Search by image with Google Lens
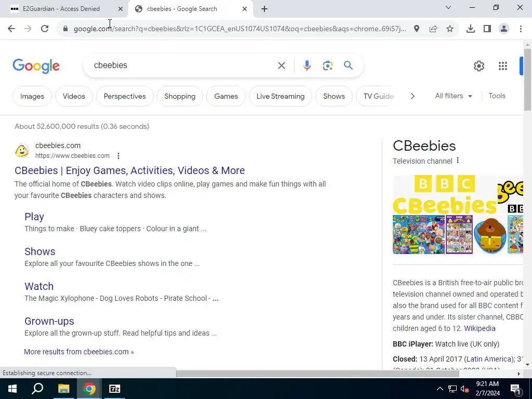The image size is (532, 399). [328, 65]
